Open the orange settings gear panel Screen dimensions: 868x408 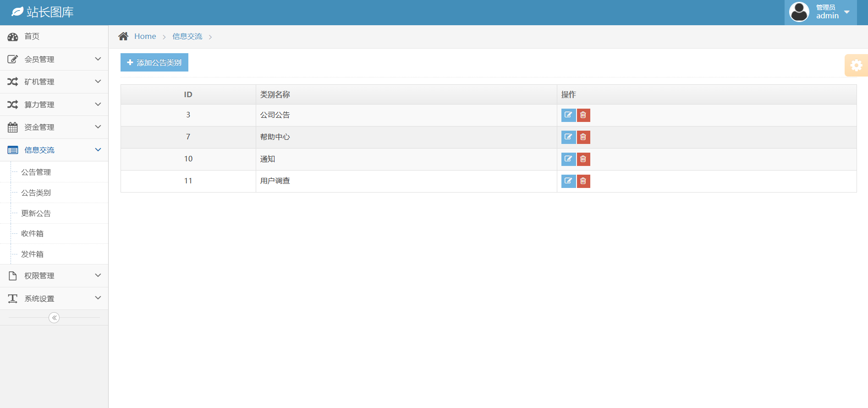coord(856,66)
